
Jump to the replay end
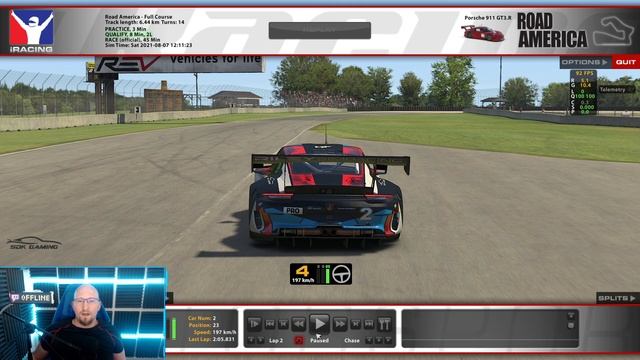(369, 324)
